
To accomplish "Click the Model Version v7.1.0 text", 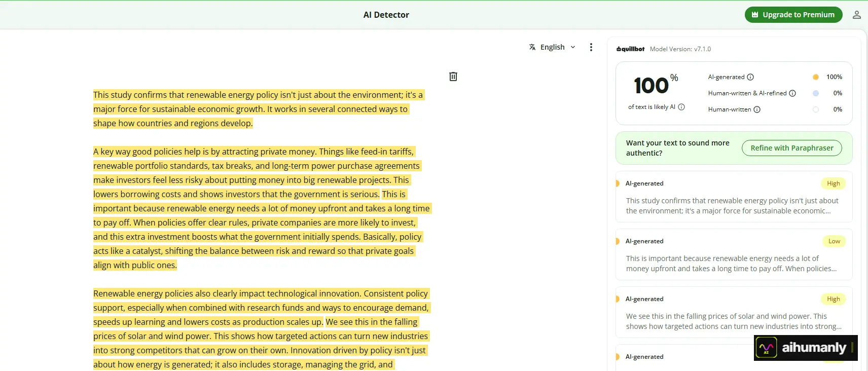I will pos(680,49).
